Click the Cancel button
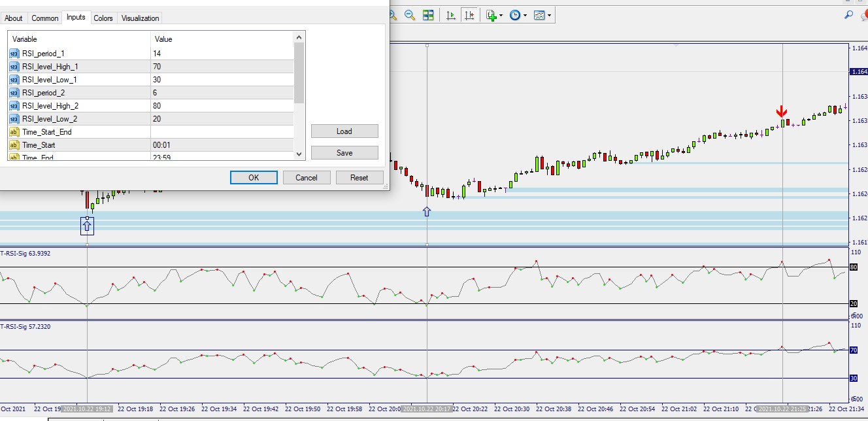The image size is (868, 421). 307,178
